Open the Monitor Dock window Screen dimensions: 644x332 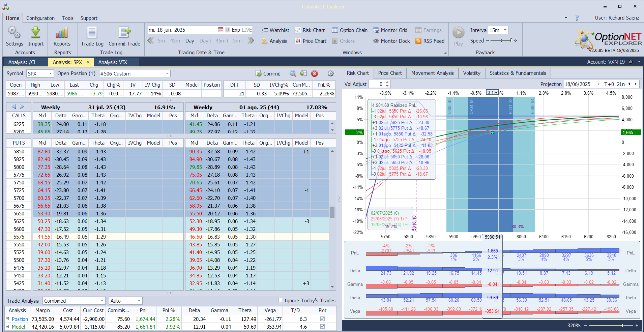pos(391,41)
